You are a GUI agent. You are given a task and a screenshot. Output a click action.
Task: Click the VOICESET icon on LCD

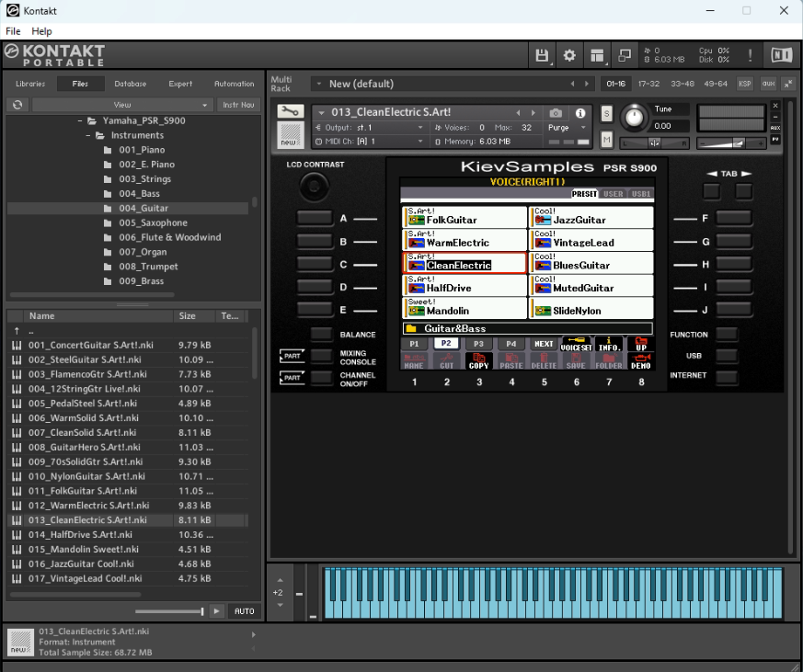tap(576, 344)
